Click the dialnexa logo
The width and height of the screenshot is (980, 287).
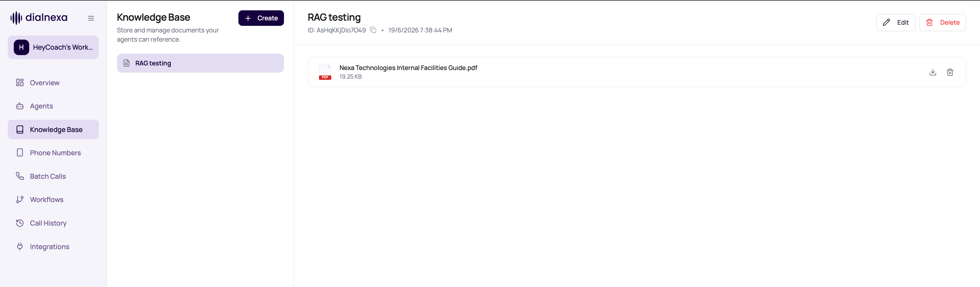(39, 18)
